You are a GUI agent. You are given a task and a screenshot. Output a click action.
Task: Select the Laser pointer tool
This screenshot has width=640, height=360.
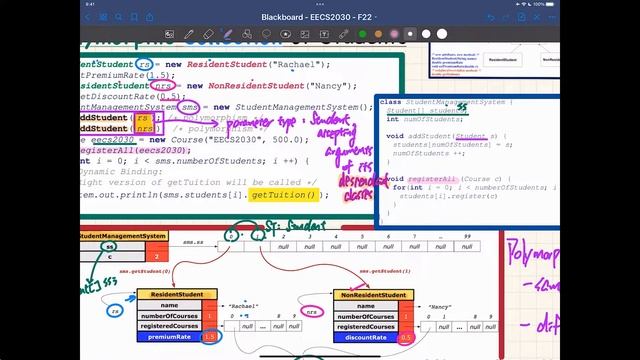(344, 34)
